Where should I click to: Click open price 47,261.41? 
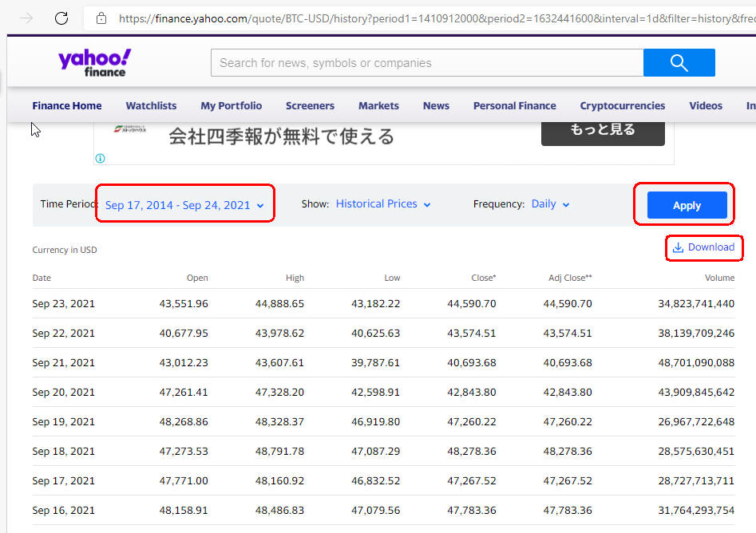pos(184,393)
